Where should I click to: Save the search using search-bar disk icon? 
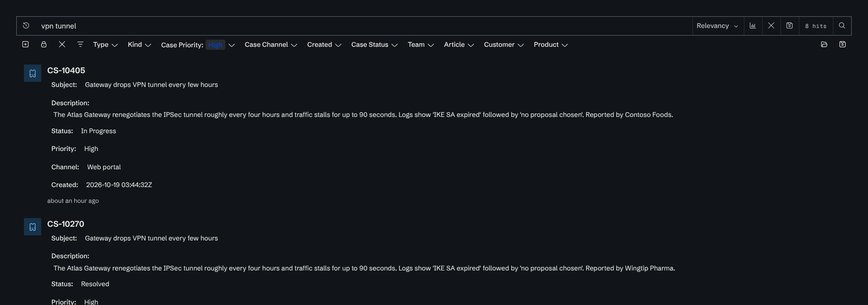coord(790,25)
